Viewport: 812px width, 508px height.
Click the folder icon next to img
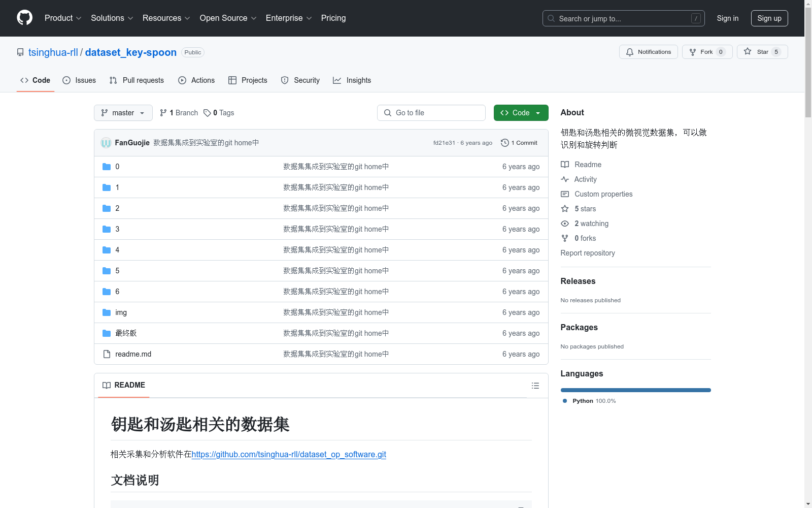click(x=107, y=312)
